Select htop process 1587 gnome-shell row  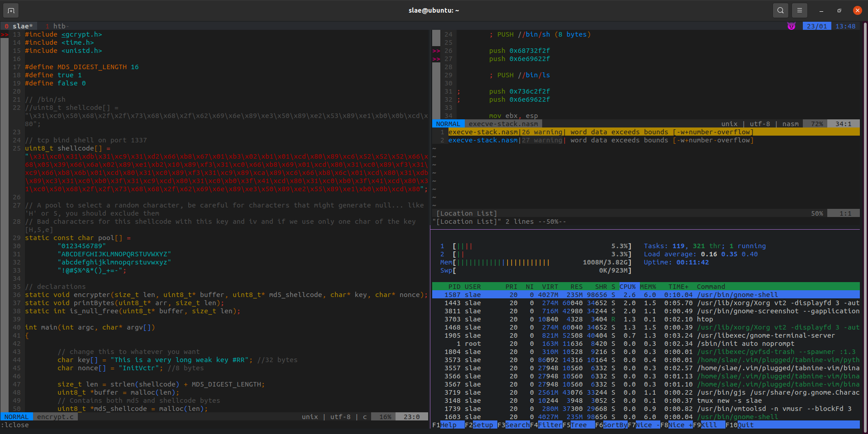click(x=646, y=295)
